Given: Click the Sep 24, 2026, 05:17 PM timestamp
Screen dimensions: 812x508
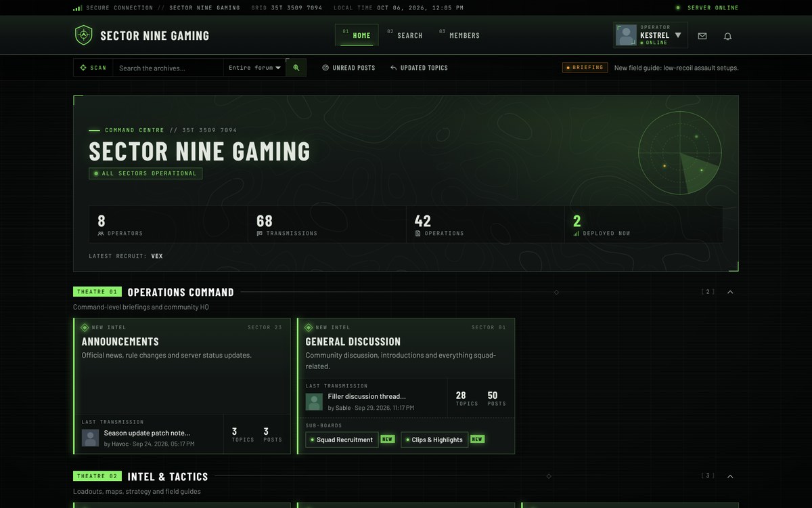Looking at the screenshot, I should pos(163,444).
